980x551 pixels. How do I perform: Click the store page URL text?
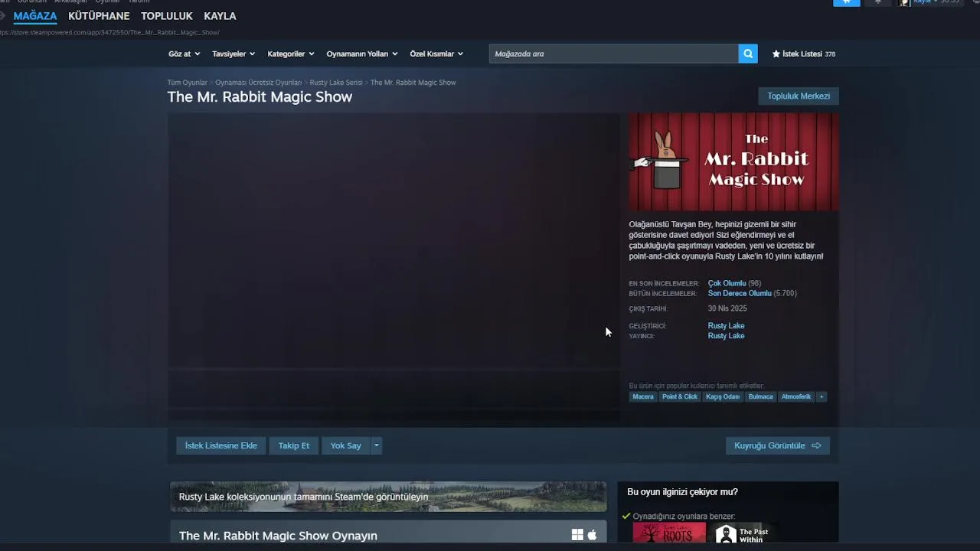click(x=109, y=32)
